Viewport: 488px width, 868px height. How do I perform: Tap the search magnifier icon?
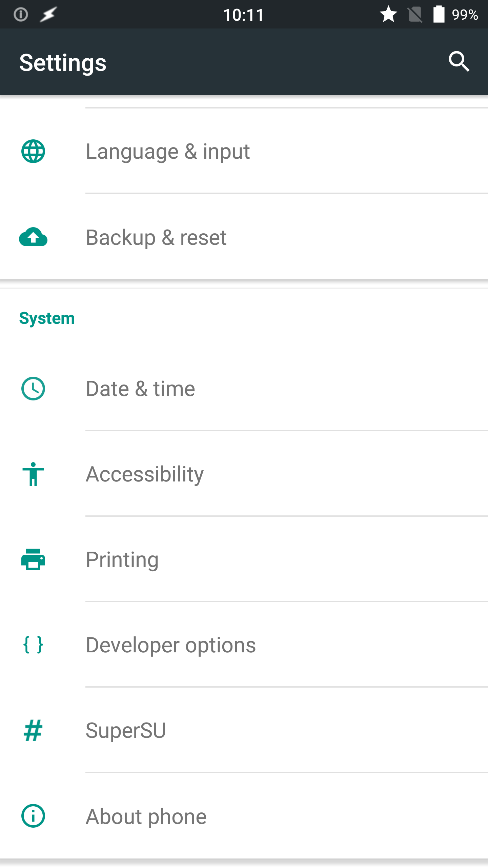pyautogui.click(x=459, y=62)
